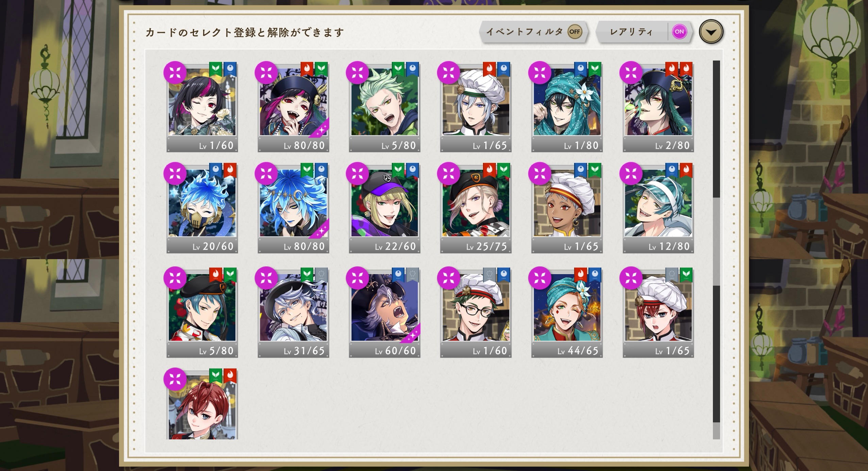This screenshot has width=868, height=471.
Task: Toggle the イベントフィルタ OFF switch
Action: [x=574, y=32]
